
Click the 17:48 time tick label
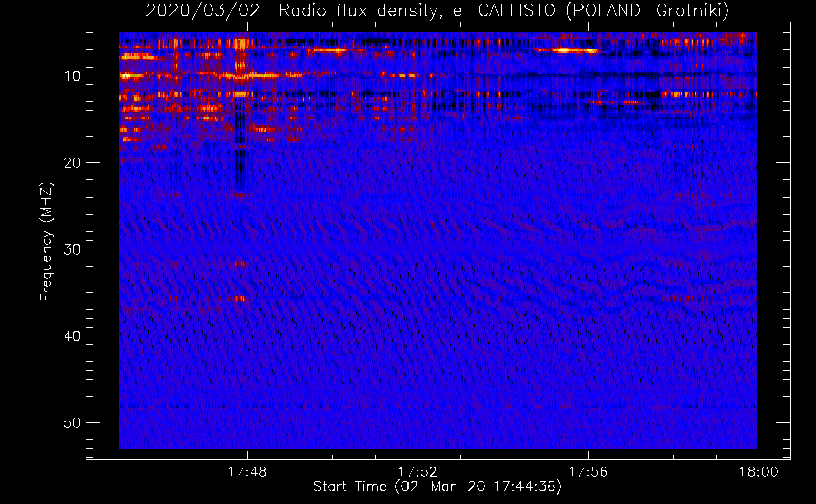click(x=247, y=472)
